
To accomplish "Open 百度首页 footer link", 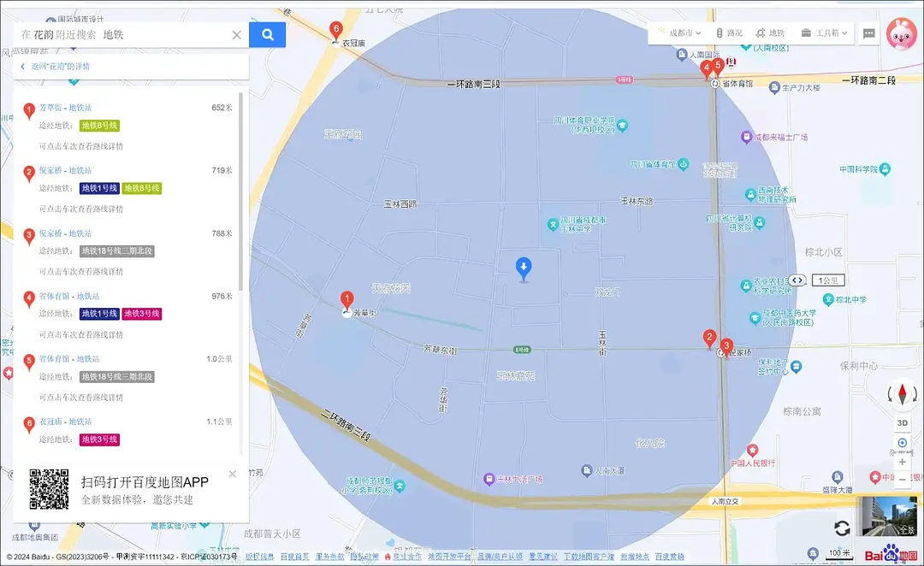I will [x=294, y=557].
